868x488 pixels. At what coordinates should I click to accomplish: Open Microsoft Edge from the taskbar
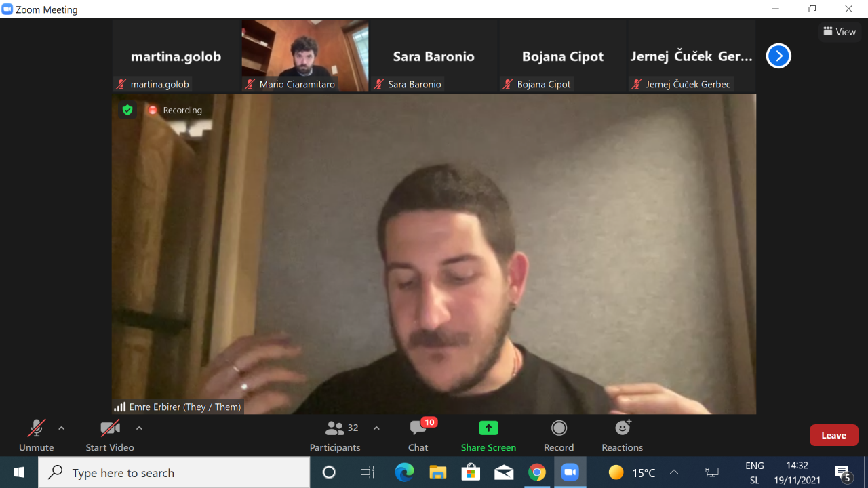[404, 472]
